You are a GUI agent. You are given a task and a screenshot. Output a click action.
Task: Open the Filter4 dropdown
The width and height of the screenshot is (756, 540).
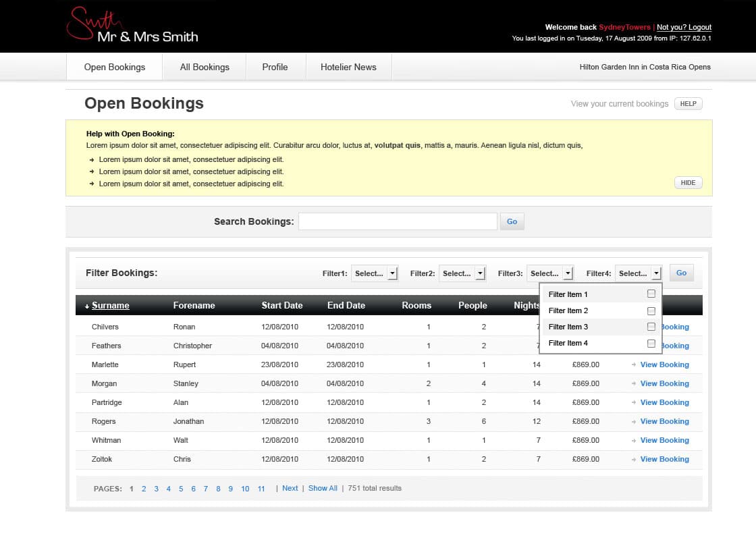656,273
